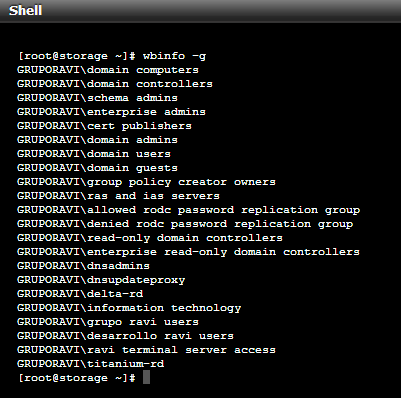The width and height of the screenshot is (401, 398).
Task: Click allowed rodc password replication group line
Action: [188, 210]
